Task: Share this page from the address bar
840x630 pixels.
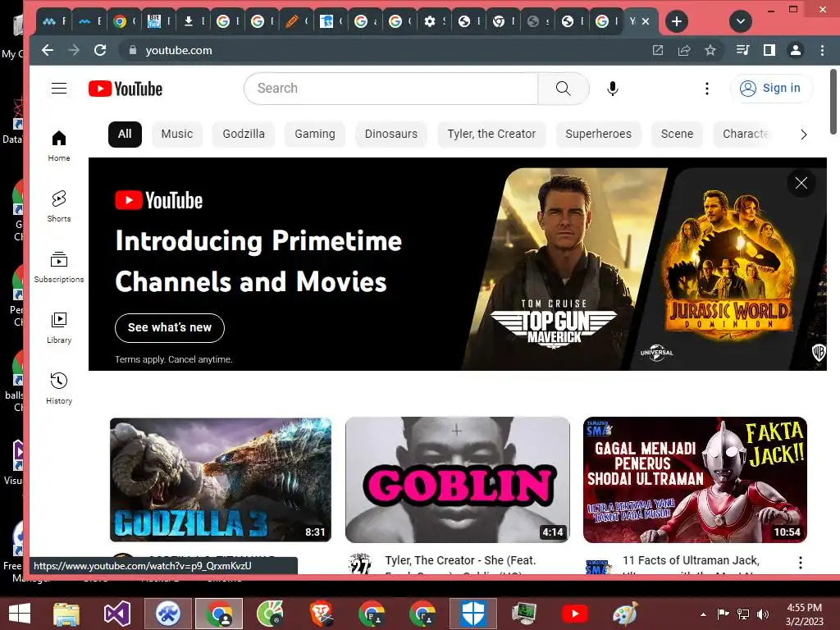Action: [684, 50]
